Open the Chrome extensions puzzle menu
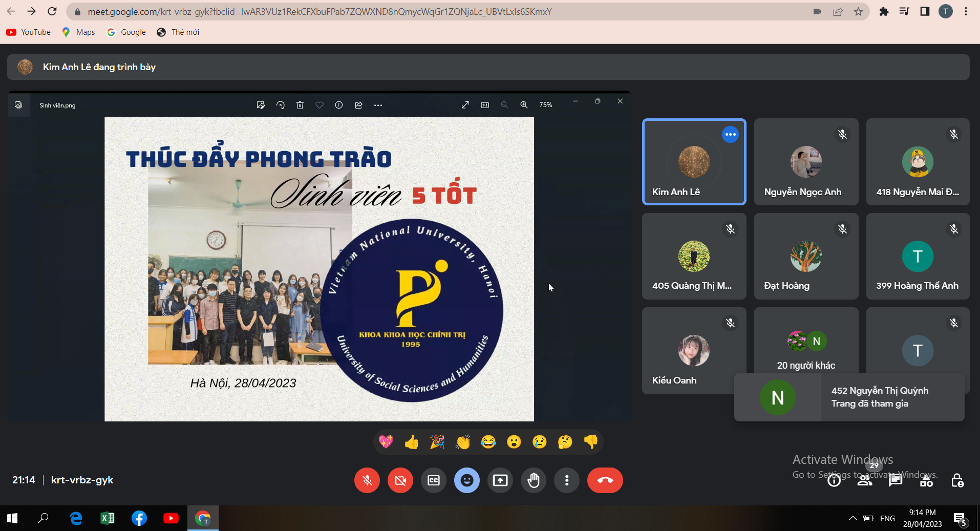Screen dimensions: 980x531 (x=884, y=11)
